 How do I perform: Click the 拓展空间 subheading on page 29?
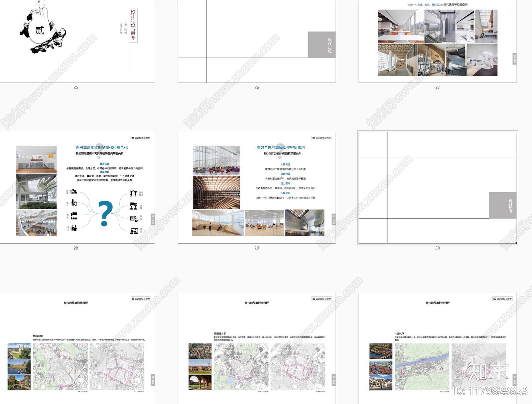click(285, 193)
